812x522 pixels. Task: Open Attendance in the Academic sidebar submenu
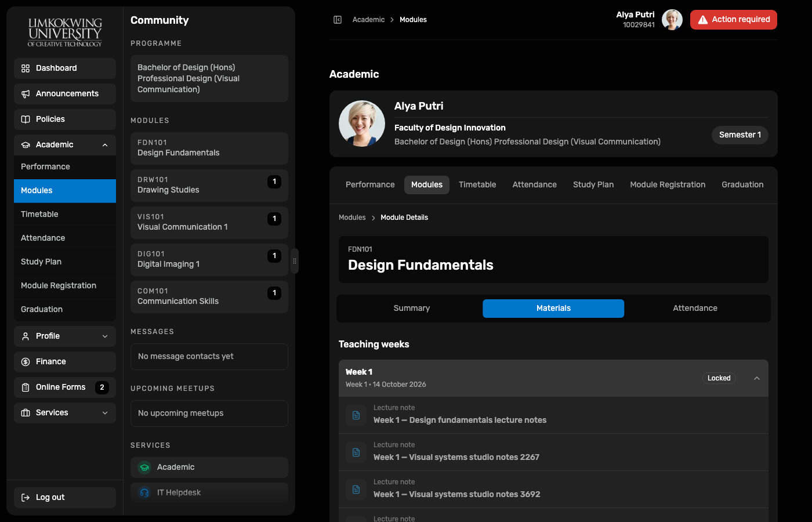point(65,238)
